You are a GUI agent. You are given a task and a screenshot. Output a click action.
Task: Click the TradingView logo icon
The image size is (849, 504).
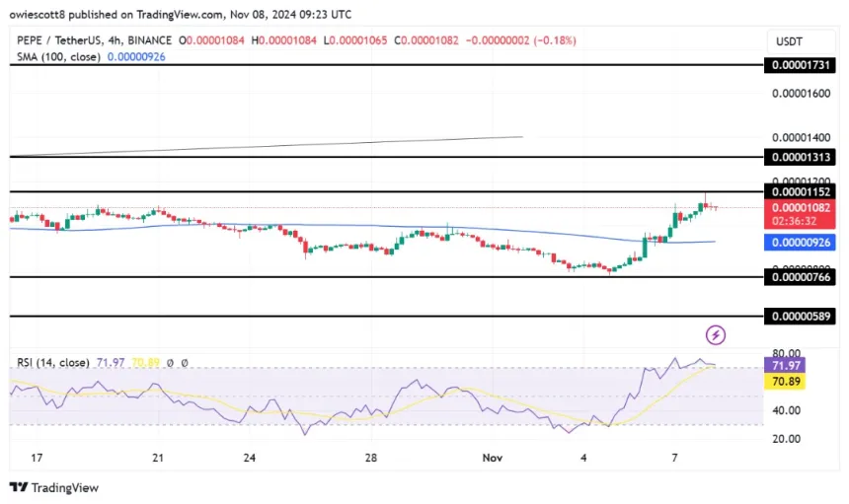(x=19, y=487)
